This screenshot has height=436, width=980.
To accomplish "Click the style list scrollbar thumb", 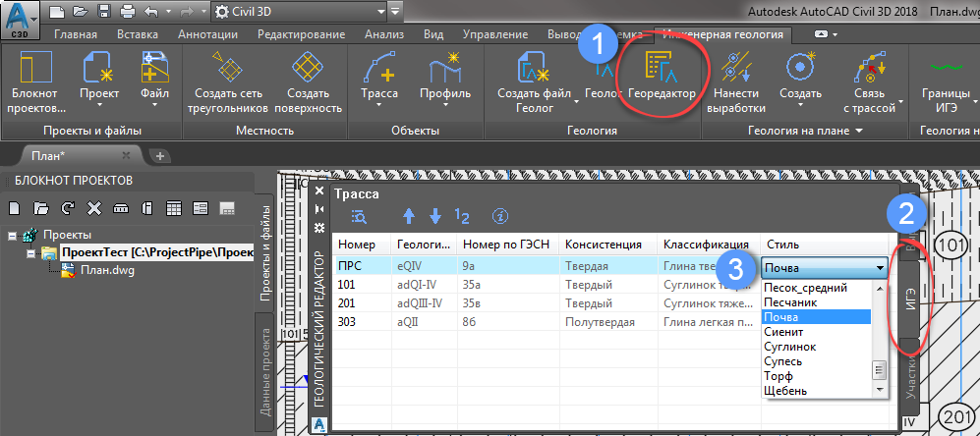I will [x=880, y=370].
